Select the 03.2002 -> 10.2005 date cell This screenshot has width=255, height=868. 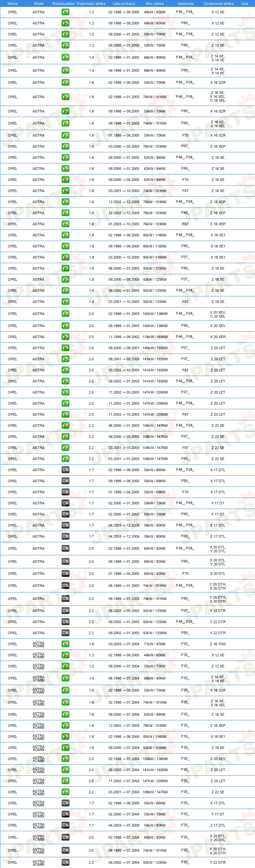click(124, 370)
